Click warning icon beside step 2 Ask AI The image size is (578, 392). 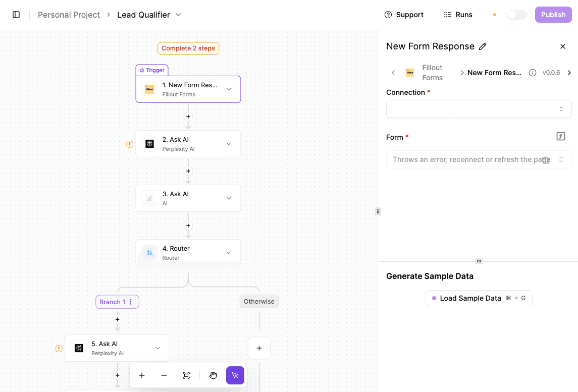(129, 144)
